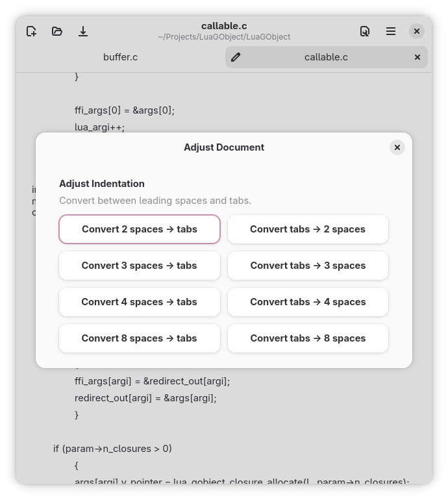Convert 8 spaces to tabs
The image size is (448, 500).
point(140,338)
